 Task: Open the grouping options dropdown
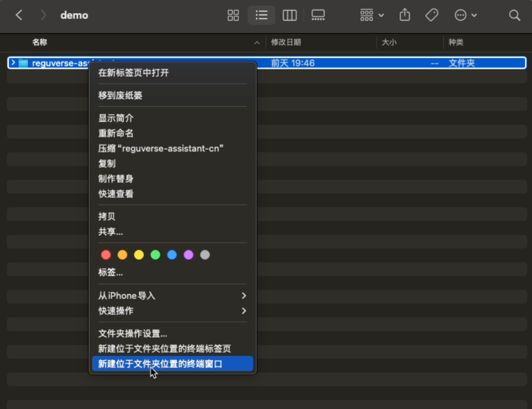[x=371, y=15]
